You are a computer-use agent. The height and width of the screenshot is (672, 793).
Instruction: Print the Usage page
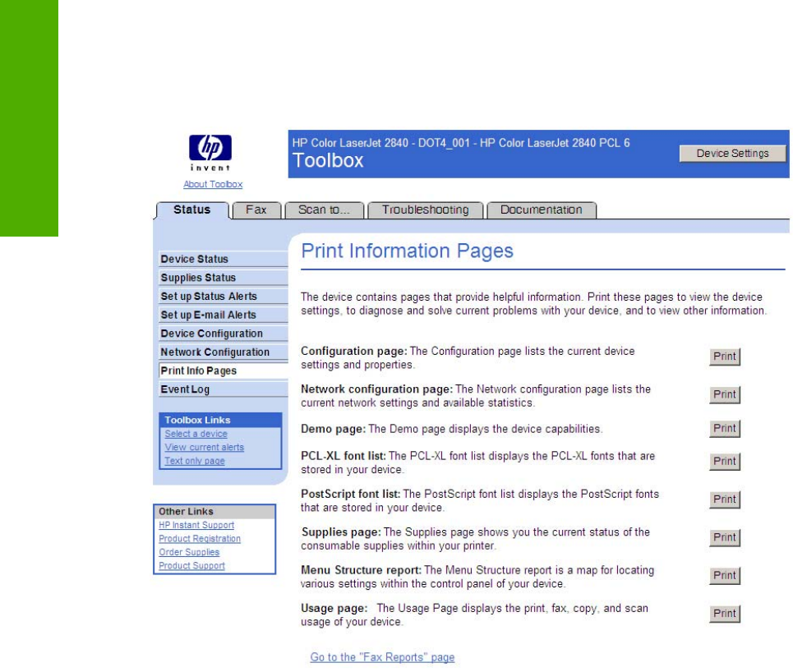724,614
